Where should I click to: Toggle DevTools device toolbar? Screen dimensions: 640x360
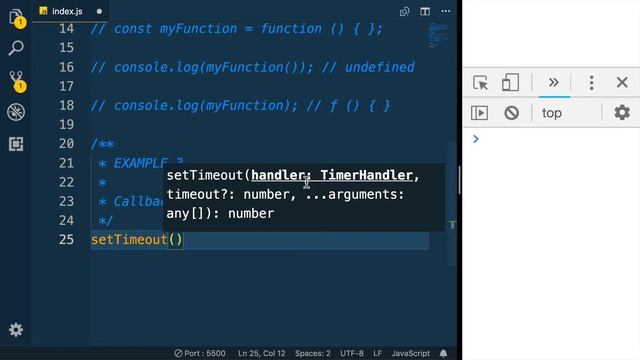pos(510,82)
